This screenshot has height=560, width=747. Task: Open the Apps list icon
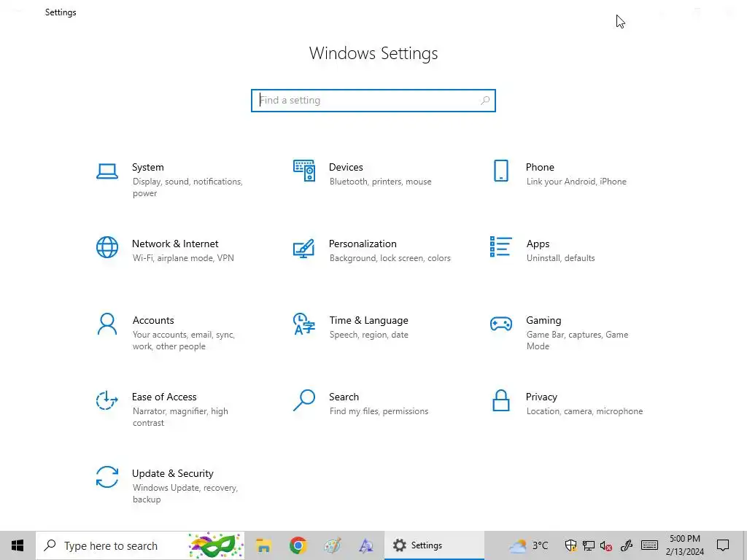tap(500, 246)
